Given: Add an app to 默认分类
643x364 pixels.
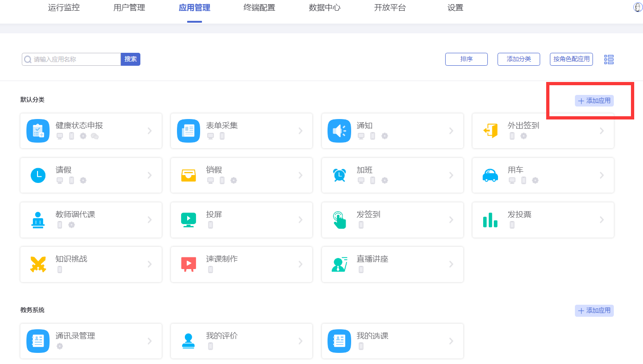Looking at the screenshot, I should 594,101.
